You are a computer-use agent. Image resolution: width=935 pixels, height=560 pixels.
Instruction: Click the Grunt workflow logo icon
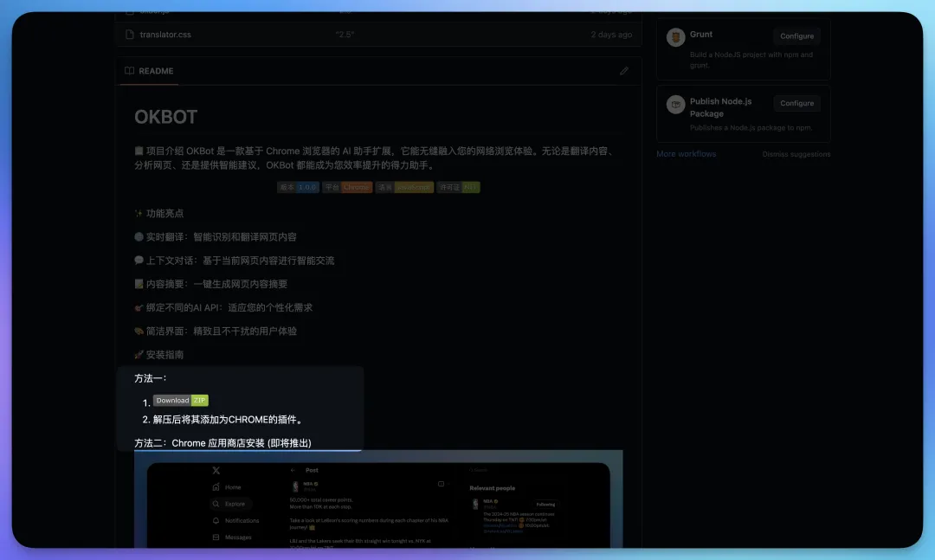click(x=675, y=37)
